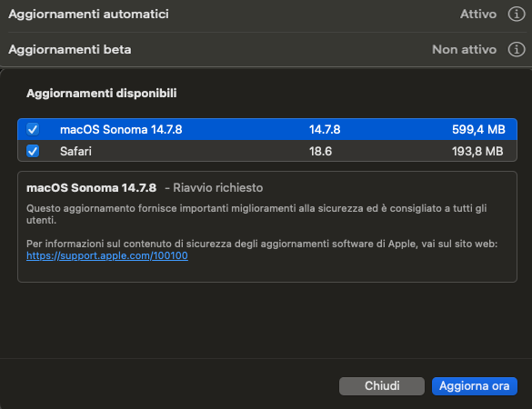The image size is (532, 409).
Task: Click the Attivo status text
Action: (x=478, y=15)
